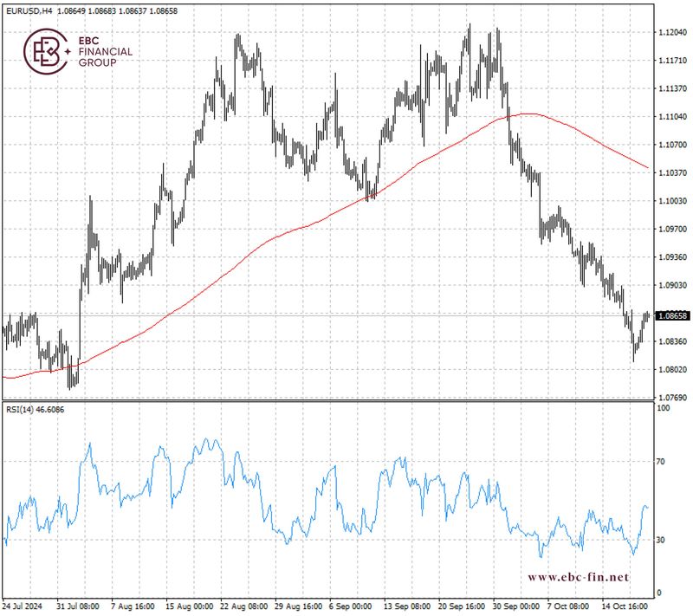This screenshot has width=693, height=616.
Task: Click the EBC Financial Group brand text
Action: (107, 52)
